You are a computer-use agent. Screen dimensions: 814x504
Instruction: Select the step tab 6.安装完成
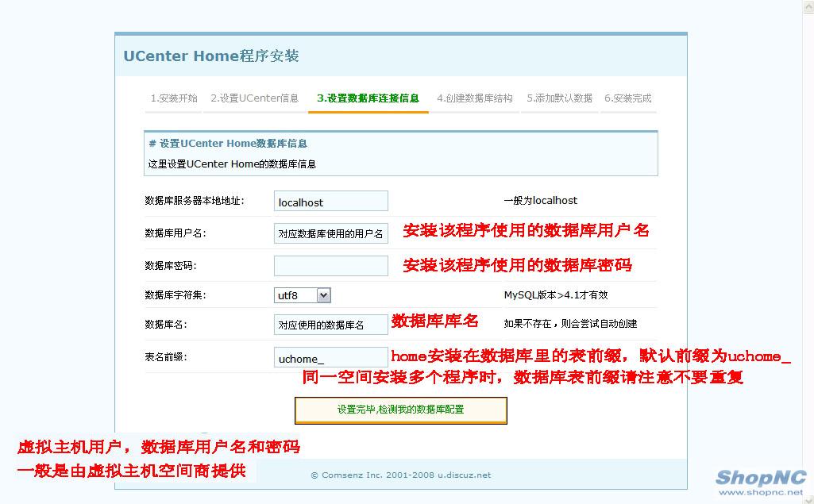[627, 98]
